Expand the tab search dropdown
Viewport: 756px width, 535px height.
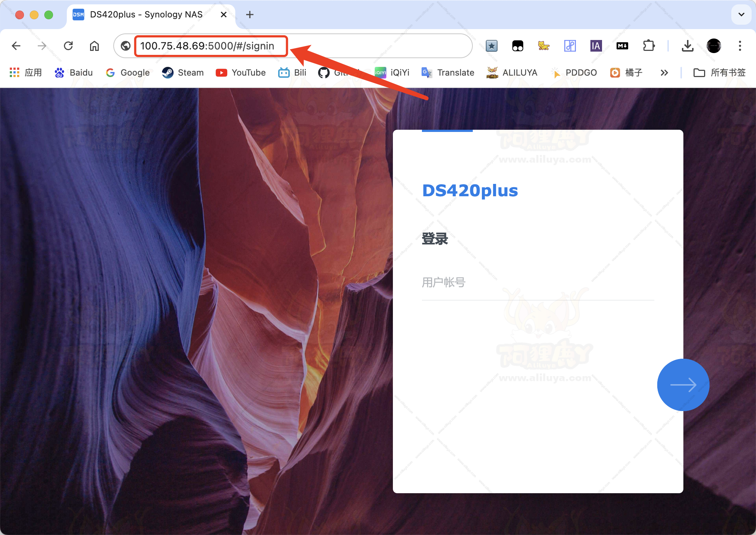click(741, 15)
